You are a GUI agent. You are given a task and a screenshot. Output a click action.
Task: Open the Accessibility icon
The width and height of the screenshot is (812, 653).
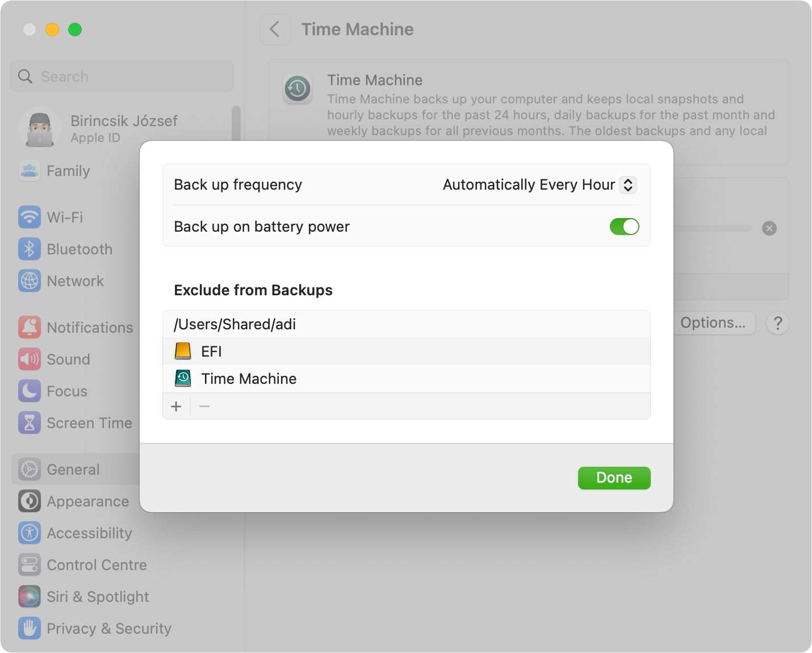click(x=30, y=533)
